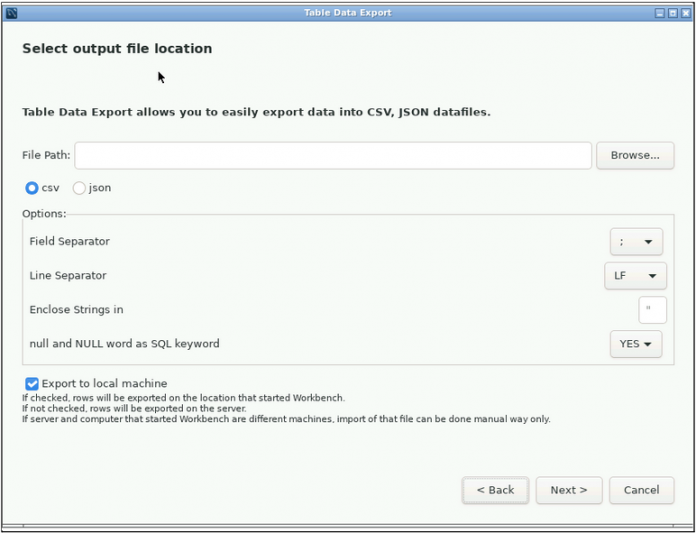This screenshot has width=696, height=533.
Task: Click the Browse... button
Action: point(635,156)
